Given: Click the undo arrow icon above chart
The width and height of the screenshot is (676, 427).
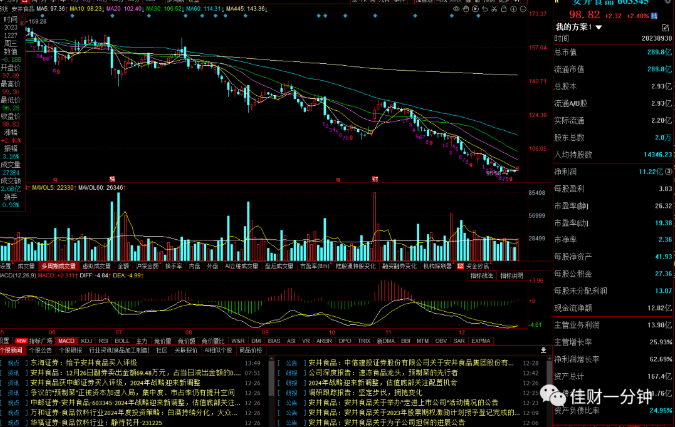Looking at the screenshot, I should click(485, 9).
